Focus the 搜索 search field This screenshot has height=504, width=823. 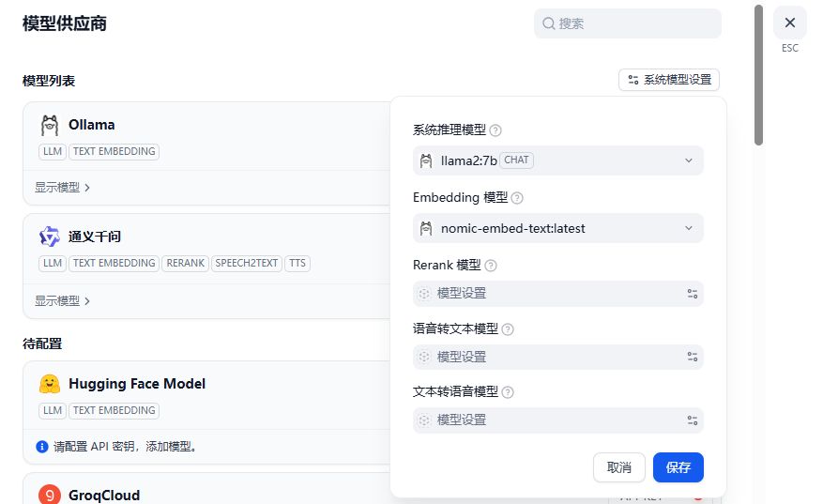coord(629,23)
